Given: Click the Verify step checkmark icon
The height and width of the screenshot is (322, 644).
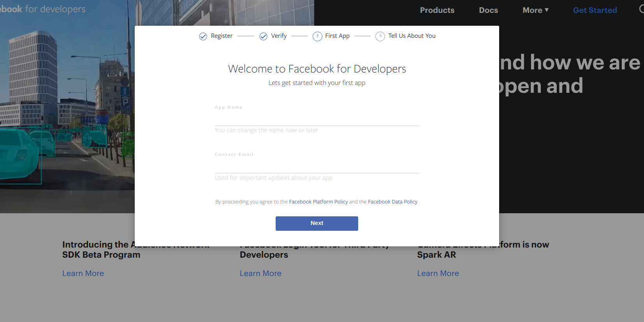Looking at the screenshot, I should tap(264, 36).
